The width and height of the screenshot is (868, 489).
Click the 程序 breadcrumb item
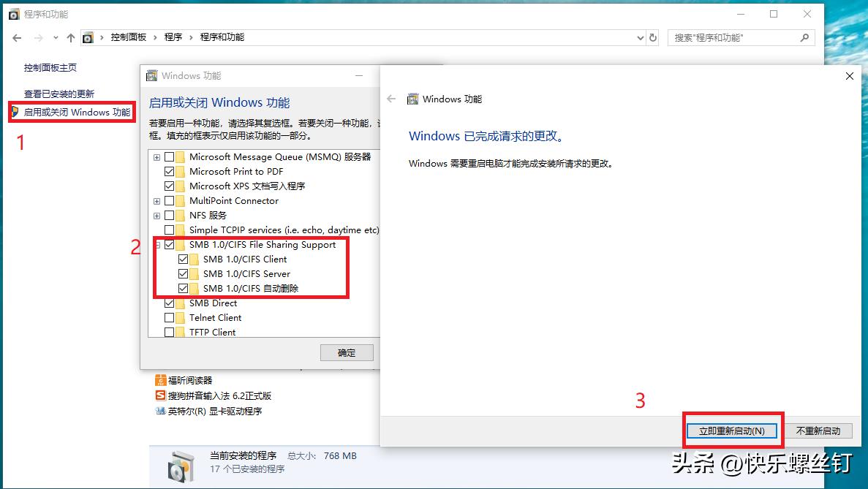pyautogui.click(x=173, y=37)
